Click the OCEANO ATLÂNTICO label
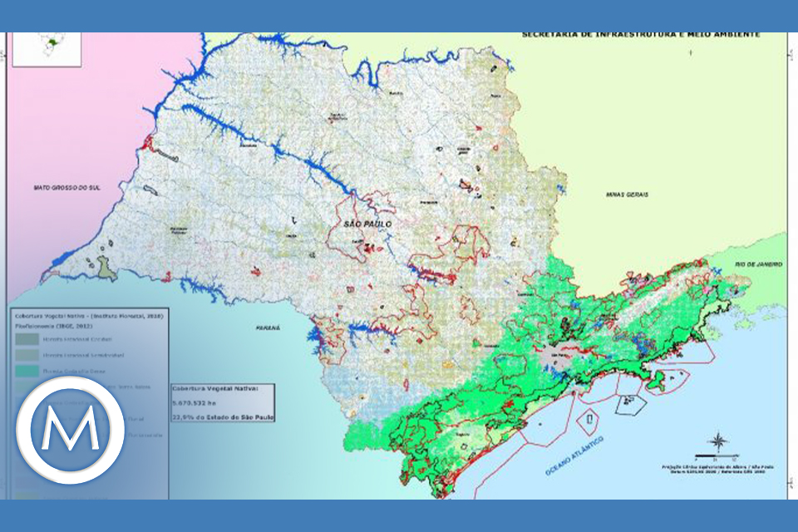This screenshot has width=798, height=532. coord(574,457)
